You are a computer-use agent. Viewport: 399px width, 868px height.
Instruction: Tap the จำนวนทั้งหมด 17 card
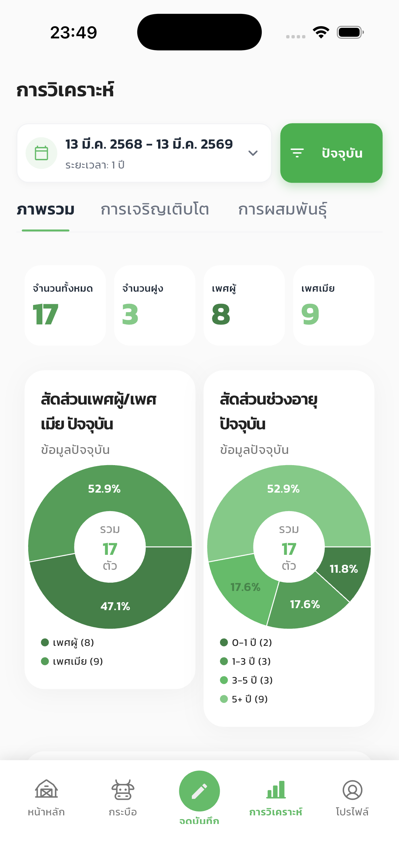click(65, 305)
